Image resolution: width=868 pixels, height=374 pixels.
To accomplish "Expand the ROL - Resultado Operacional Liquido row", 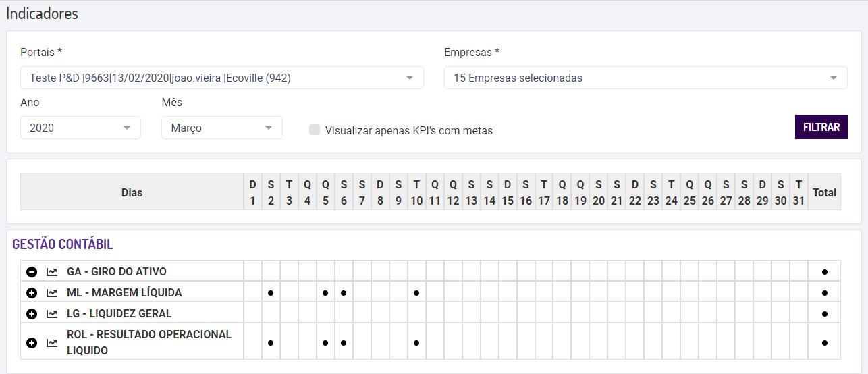I will point(32,343).
